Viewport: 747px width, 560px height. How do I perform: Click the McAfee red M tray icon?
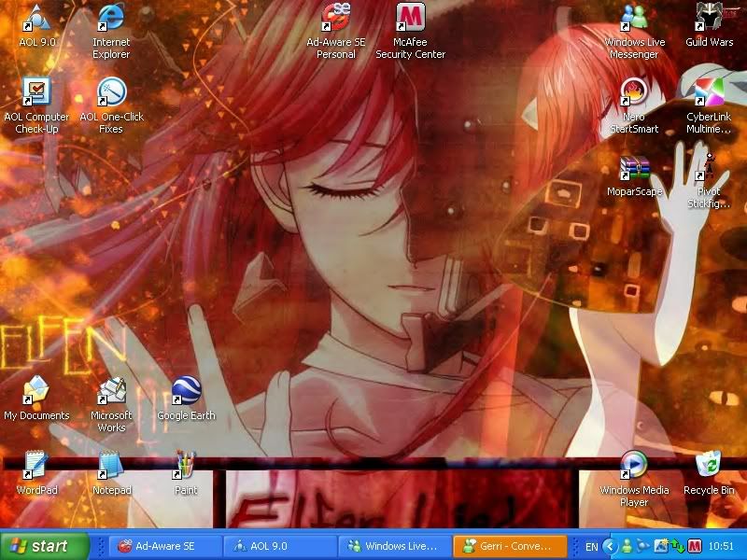coord(695,546)
